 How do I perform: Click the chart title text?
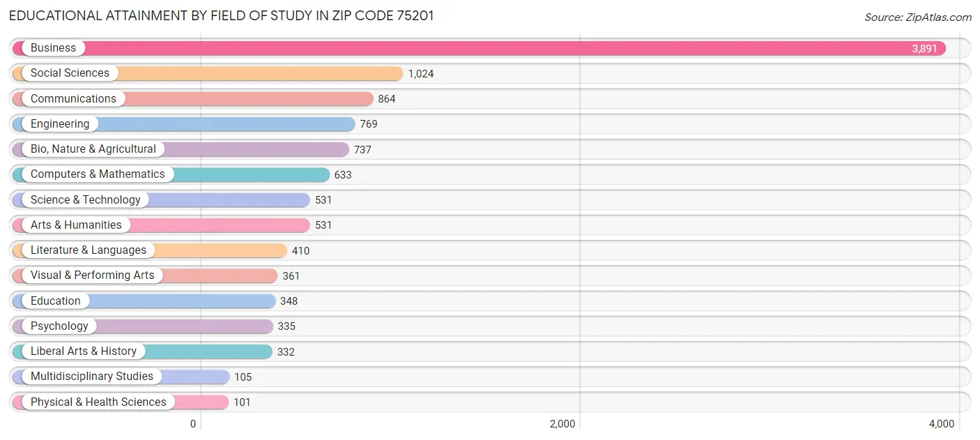222,15
